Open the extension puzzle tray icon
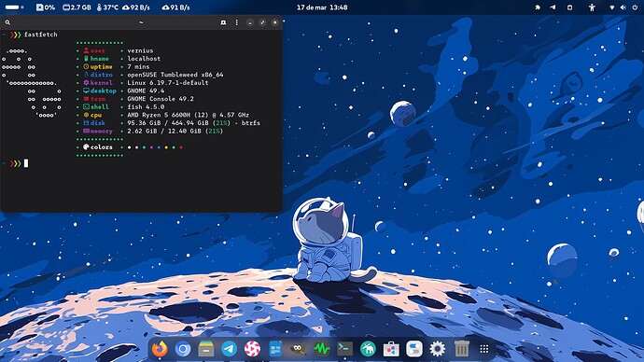 538,7
